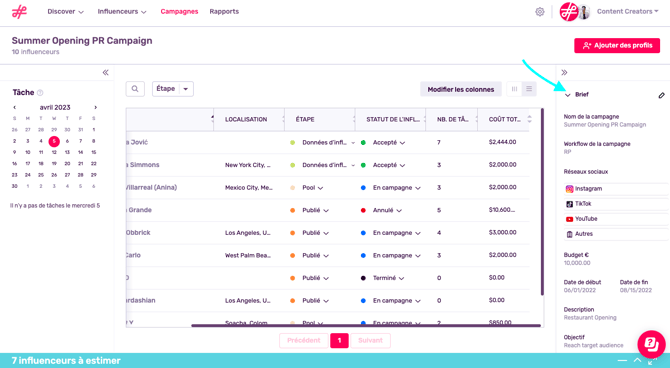Click the Date de fin value 08/15/2022
The image size is (670, 368).
(636, 291)
